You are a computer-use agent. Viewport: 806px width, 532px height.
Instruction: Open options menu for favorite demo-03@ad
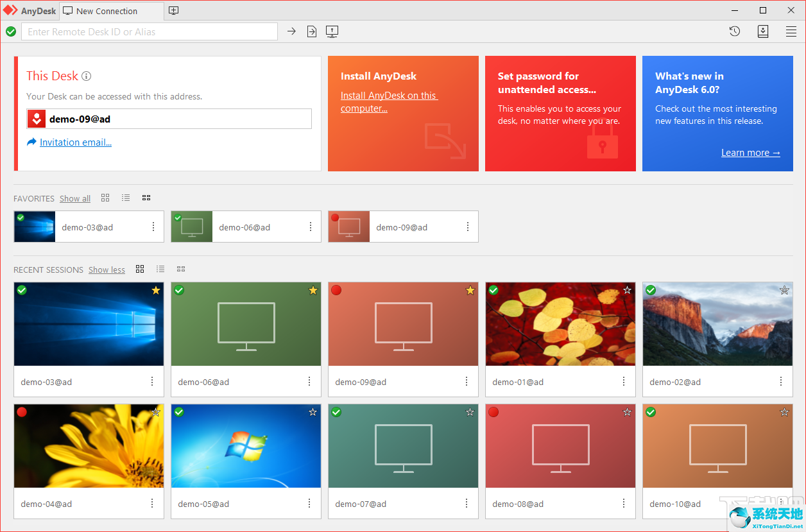tap(153, 227)
